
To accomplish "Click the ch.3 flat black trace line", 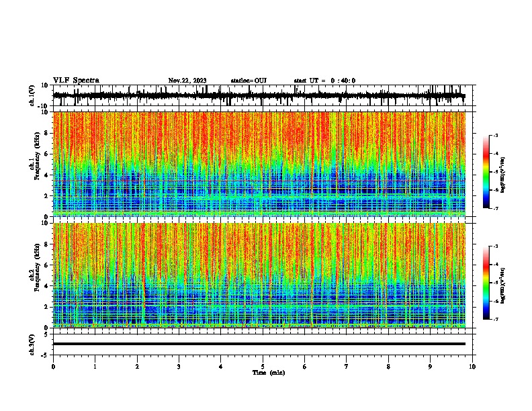I will 259,344.
